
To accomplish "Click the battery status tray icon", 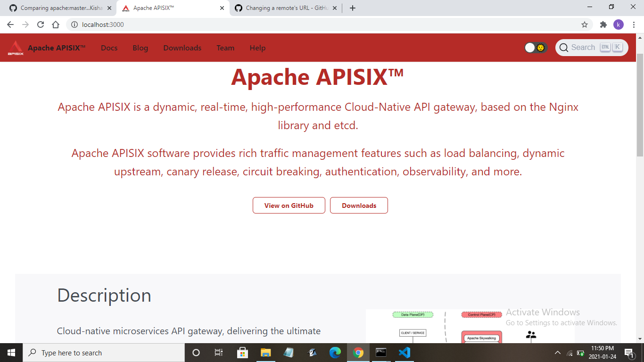I will (x=581, y=353).
